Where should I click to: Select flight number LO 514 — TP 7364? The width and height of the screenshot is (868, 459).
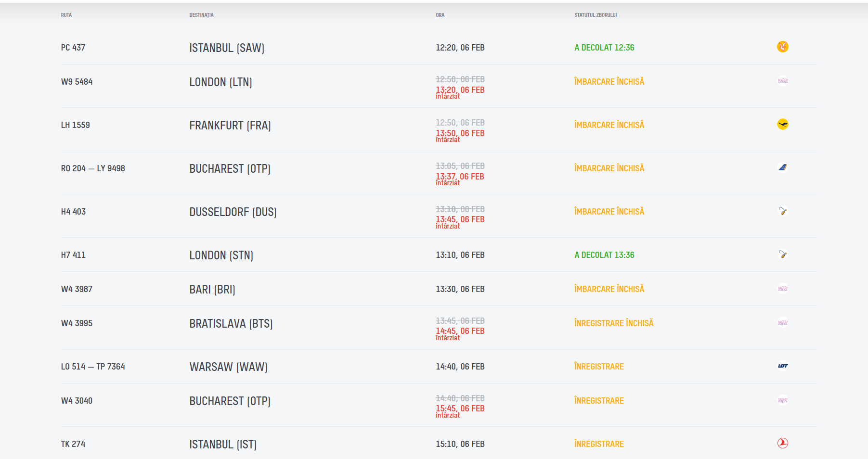93,367
